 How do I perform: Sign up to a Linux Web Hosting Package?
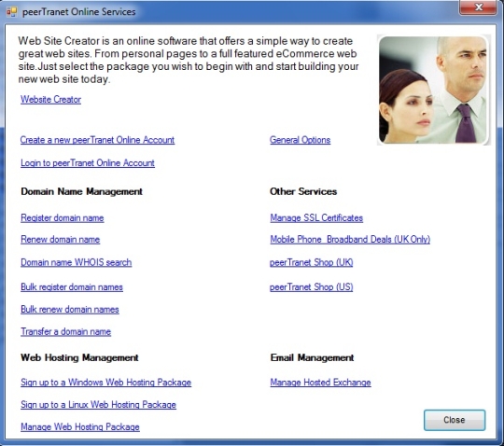[x=98, y=405]
